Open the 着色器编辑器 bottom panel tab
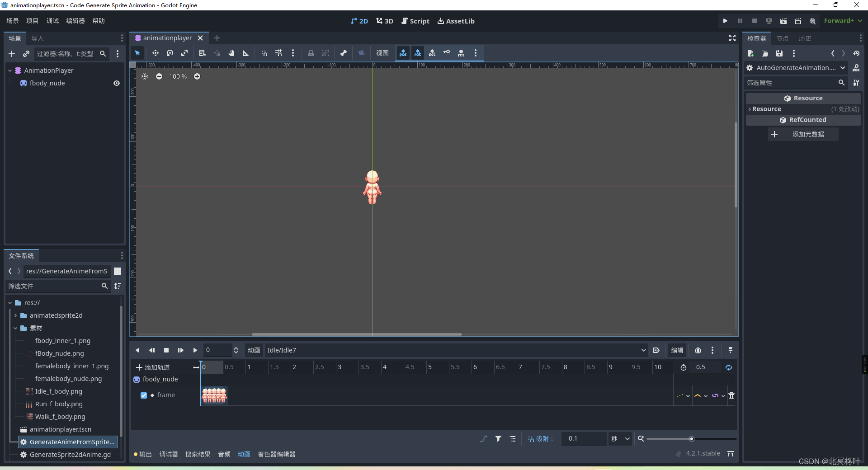Screen dimensions: 868x470 276,455
